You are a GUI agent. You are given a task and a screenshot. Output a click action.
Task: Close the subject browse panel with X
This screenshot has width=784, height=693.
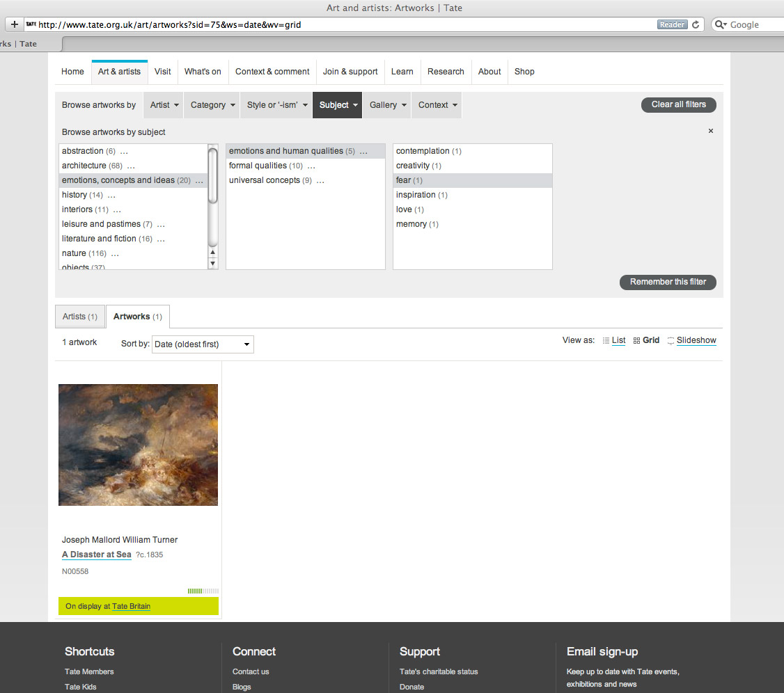[x=710, y=131]
